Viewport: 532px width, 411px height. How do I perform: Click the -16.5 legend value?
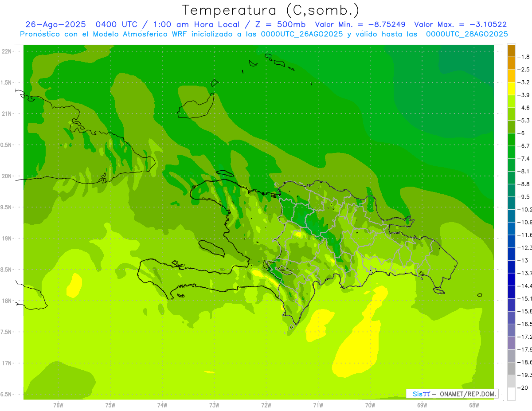tap(525, 324)
